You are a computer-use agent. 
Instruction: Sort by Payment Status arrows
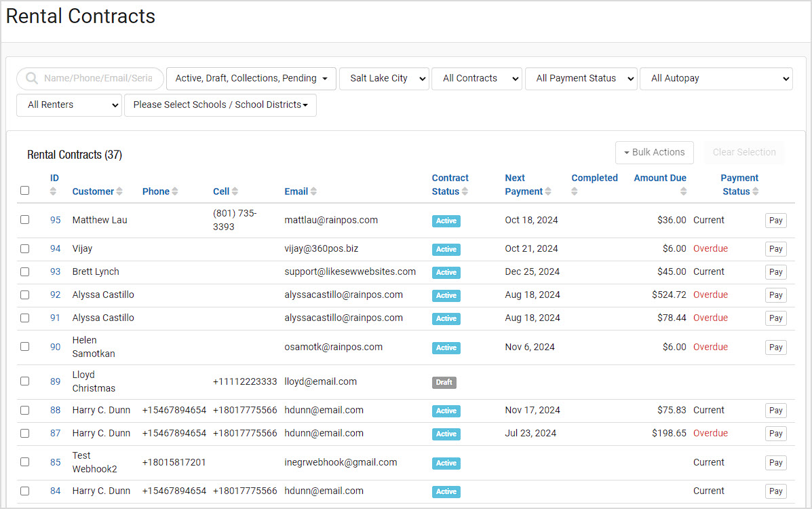tap(756, 191)
